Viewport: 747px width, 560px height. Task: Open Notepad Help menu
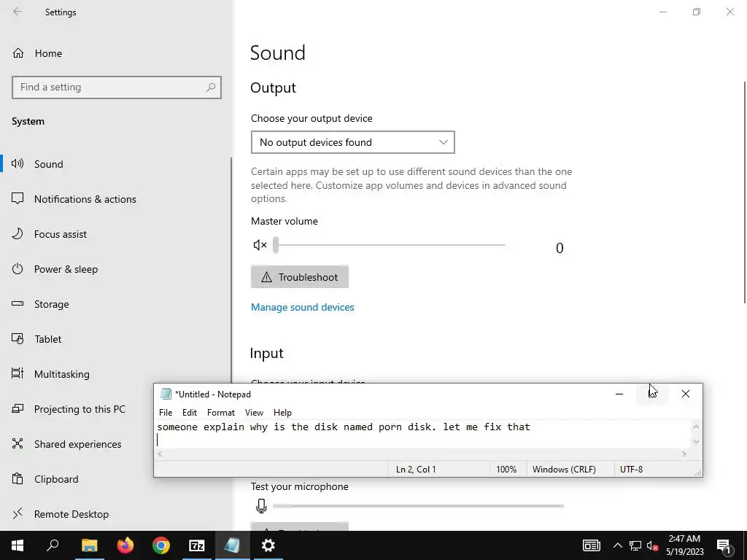[282, 413]
